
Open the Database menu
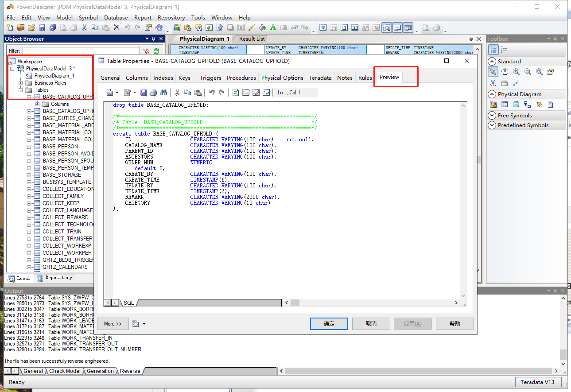[116, 18]
